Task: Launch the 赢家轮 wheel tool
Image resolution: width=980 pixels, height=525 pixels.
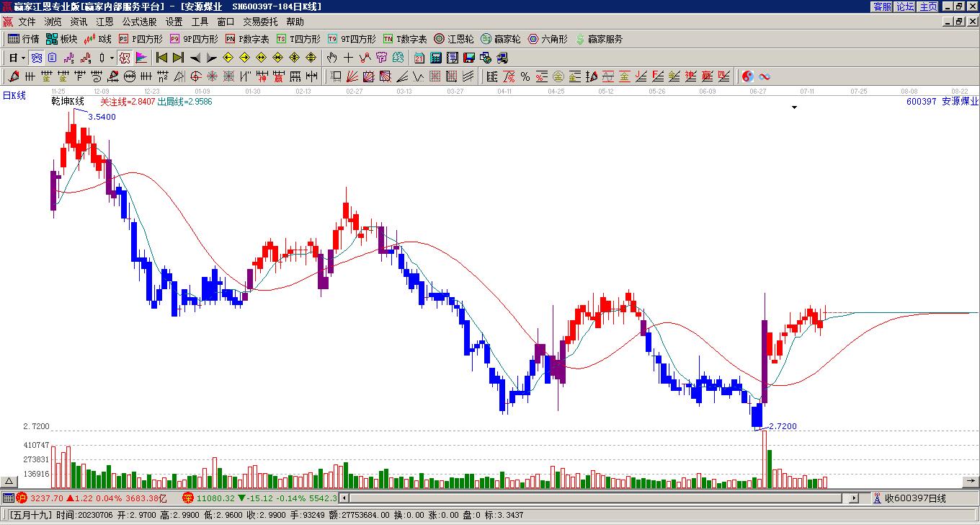Action: tap(501, 39)
